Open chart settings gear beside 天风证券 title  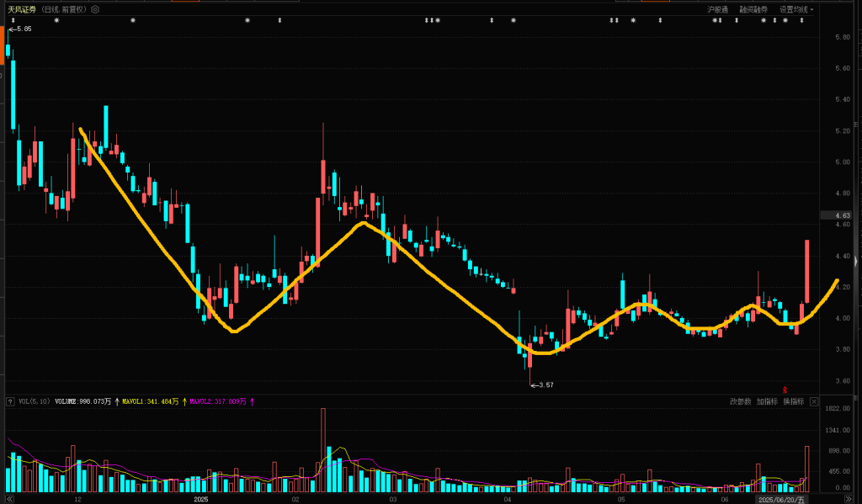click(95, 9)
